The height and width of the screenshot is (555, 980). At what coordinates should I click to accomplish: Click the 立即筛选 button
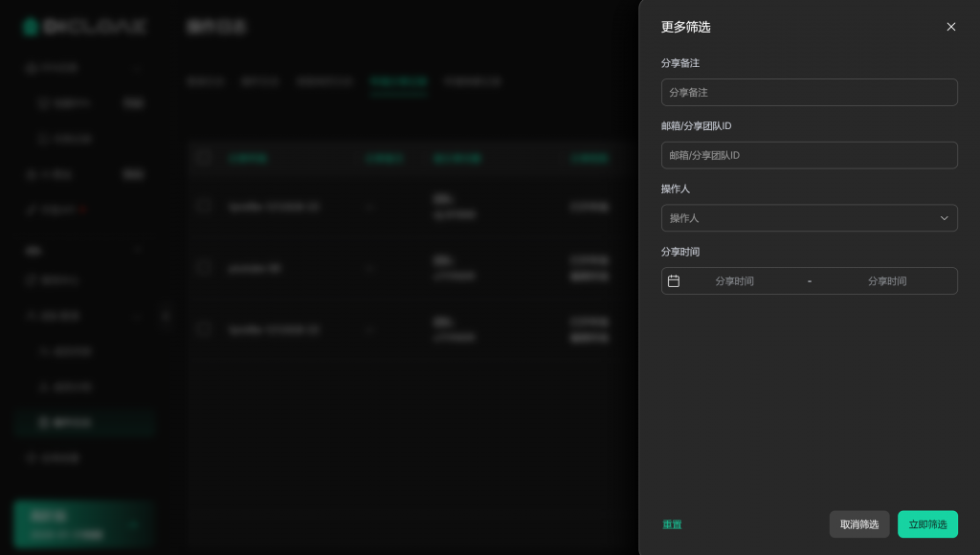click(x=926, y=524)
